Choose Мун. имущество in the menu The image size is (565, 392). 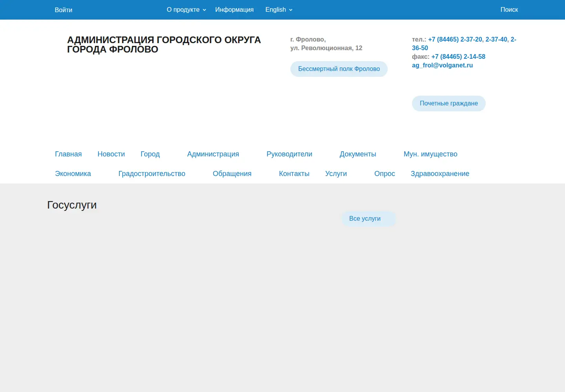click(x=430, y=154)
